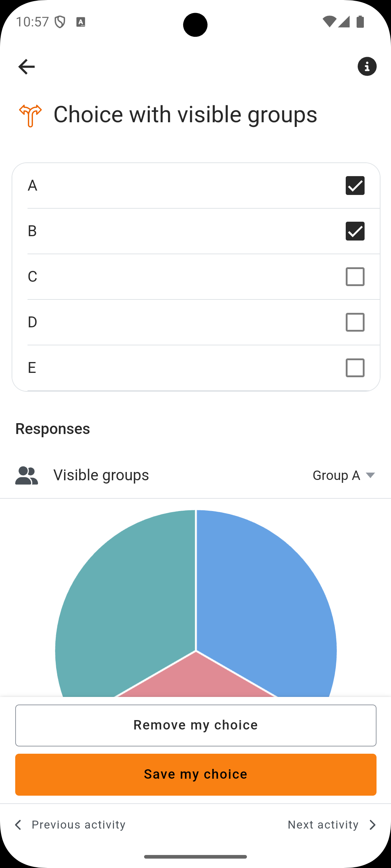Tap the back arrow icon
The height and width of the screenshot is (868, 391).
26,67
